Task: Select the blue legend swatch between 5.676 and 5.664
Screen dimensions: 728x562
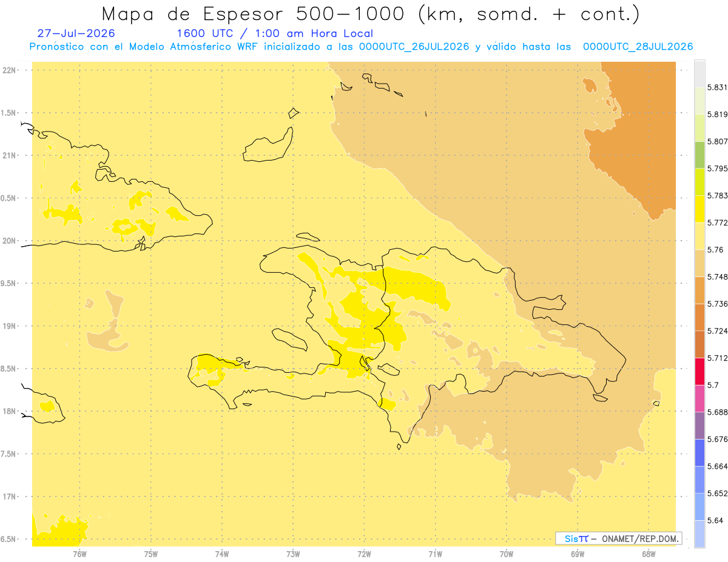Action: pyautogui.click(x=699, y=452)
